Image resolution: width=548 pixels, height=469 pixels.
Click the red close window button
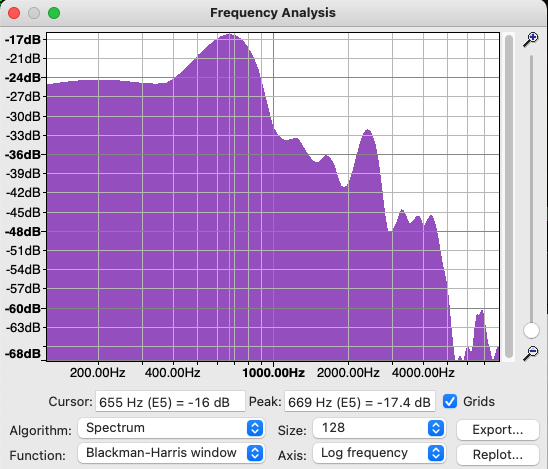point(14,13)
